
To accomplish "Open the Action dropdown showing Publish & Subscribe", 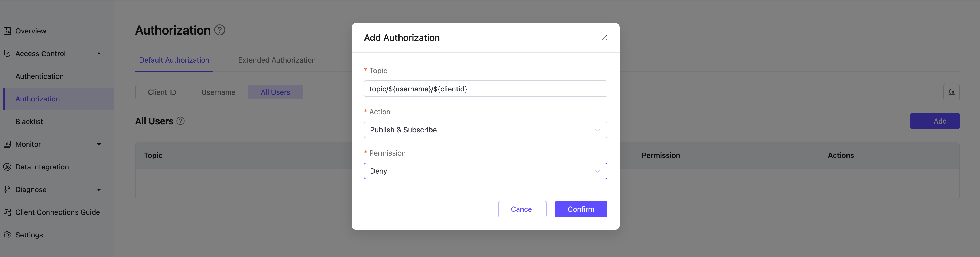I will (x=485, y=130).
